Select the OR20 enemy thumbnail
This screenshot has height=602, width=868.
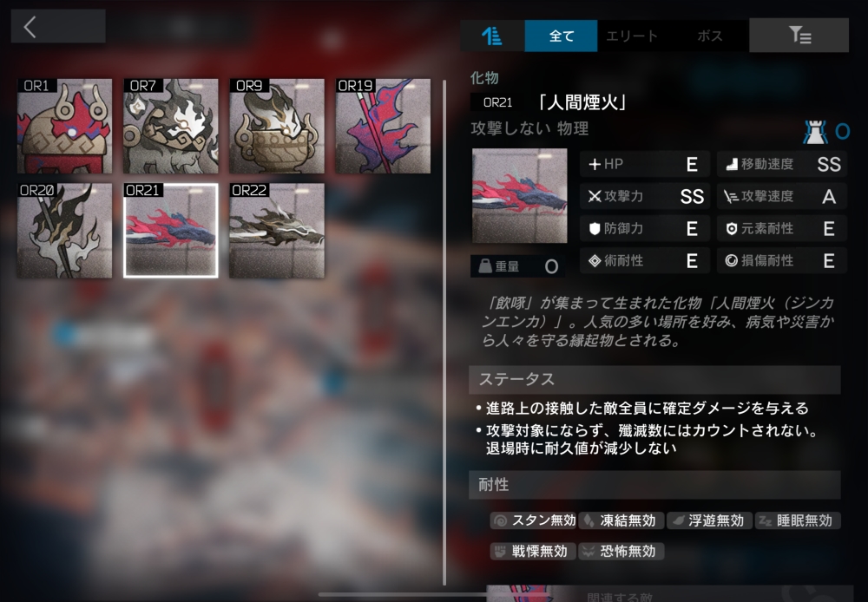65,231
